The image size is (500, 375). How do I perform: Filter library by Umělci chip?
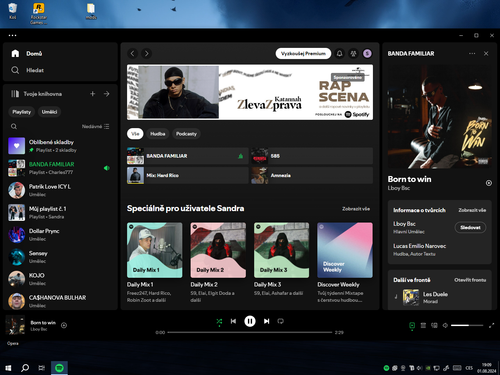pyautogui.click(x=49, y=112)
